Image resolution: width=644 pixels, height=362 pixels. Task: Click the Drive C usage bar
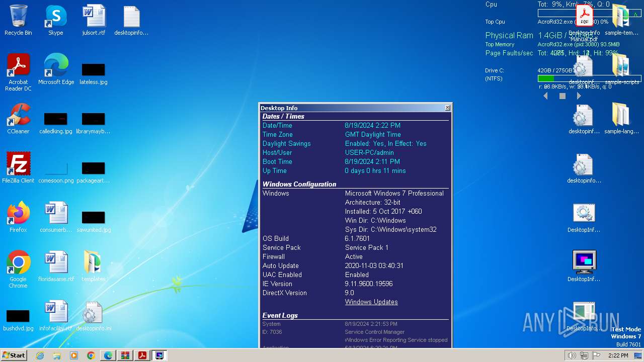click(x=589, y=78)
